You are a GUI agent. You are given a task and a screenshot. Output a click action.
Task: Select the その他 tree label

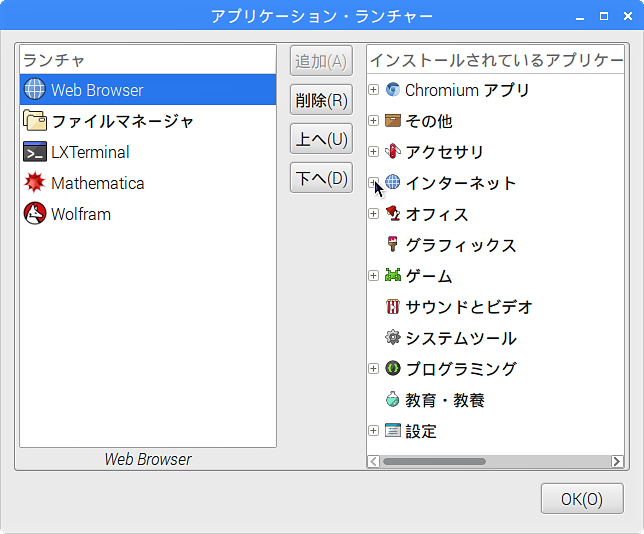click(x=429, y=121)
